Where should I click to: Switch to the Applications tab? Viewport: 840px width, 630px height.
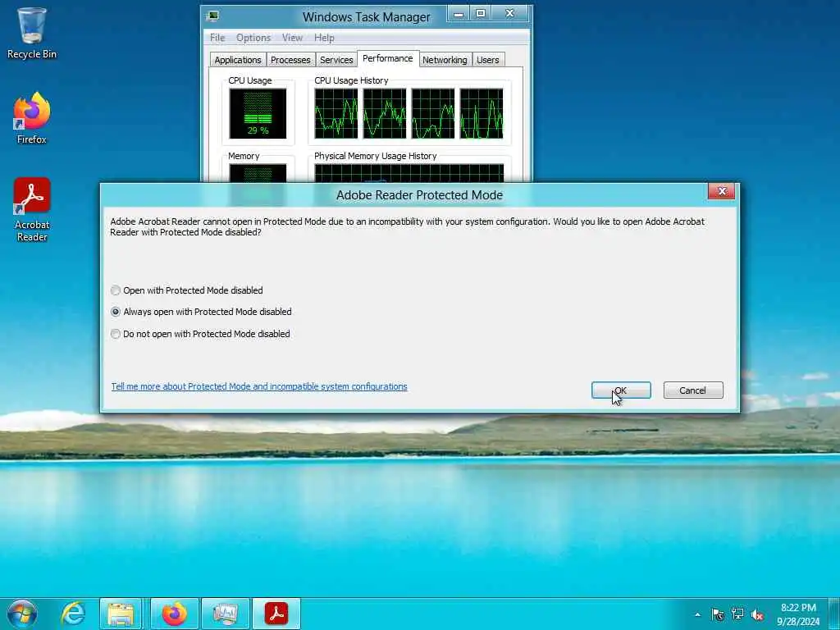tap(238, 59)
